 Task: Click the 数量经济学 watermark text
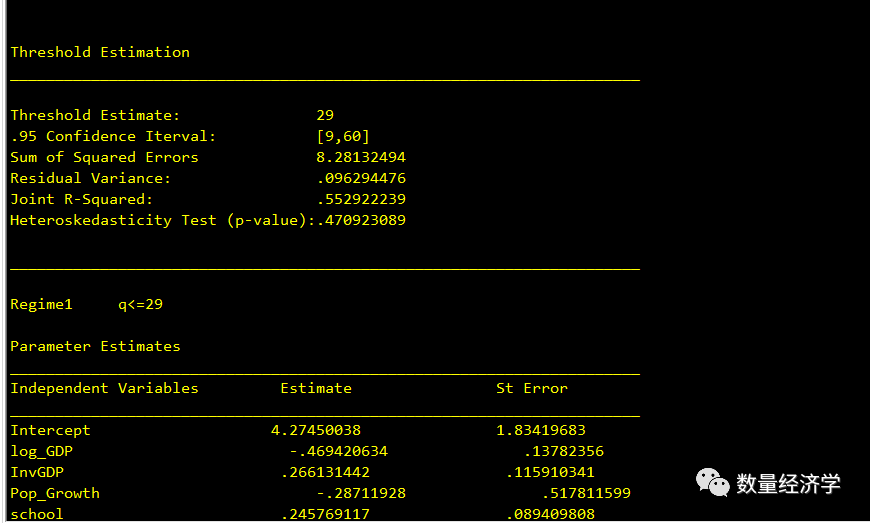tap(788, 484)
